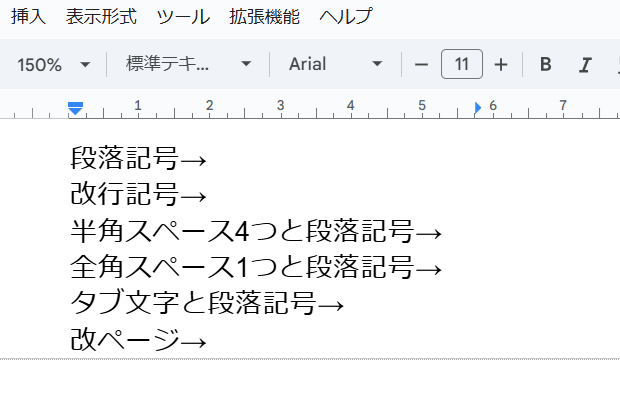Click the font size field showing 11
Screen dimensions: 620x400
pyautogui.click(x=461, y=65)
